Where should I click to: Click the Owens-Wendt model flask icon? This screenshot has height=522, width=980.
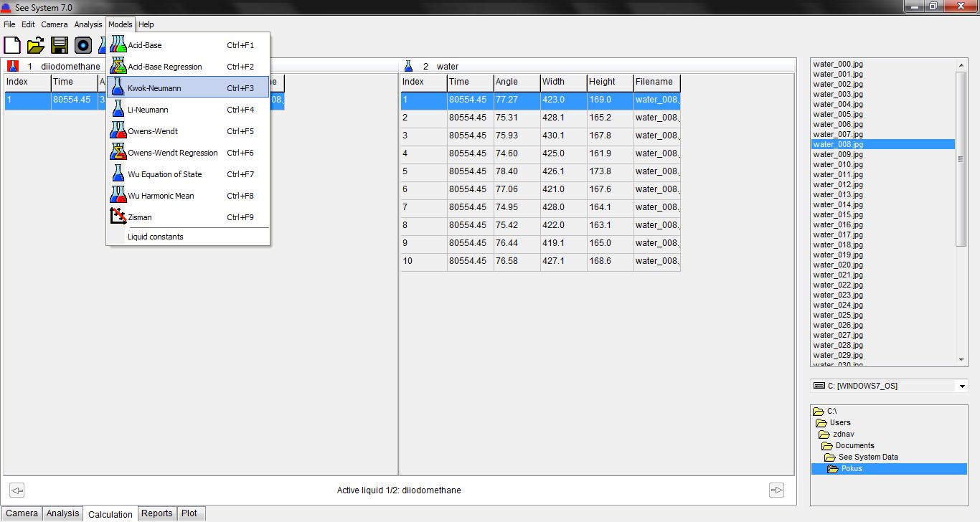pos(118,131)
